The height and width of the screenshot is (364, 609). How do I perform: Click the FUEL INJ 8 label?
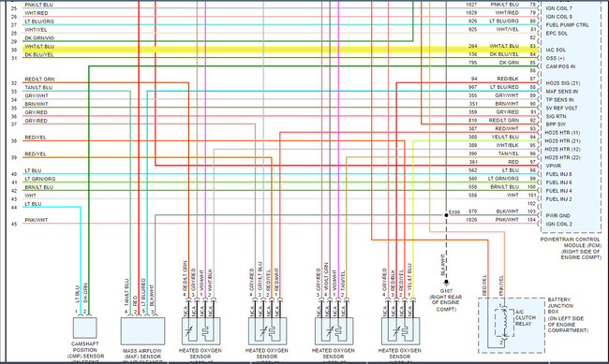(x=558, y=174)
